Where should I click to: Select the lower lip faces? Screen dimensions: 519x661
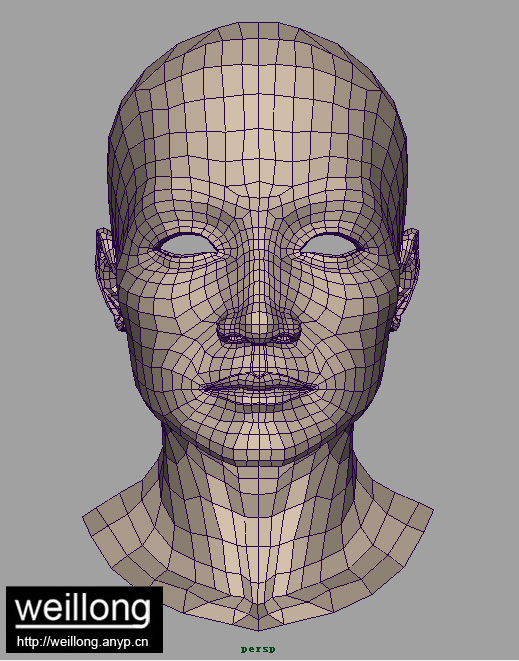pyautogui.click(x=259, y=397)
